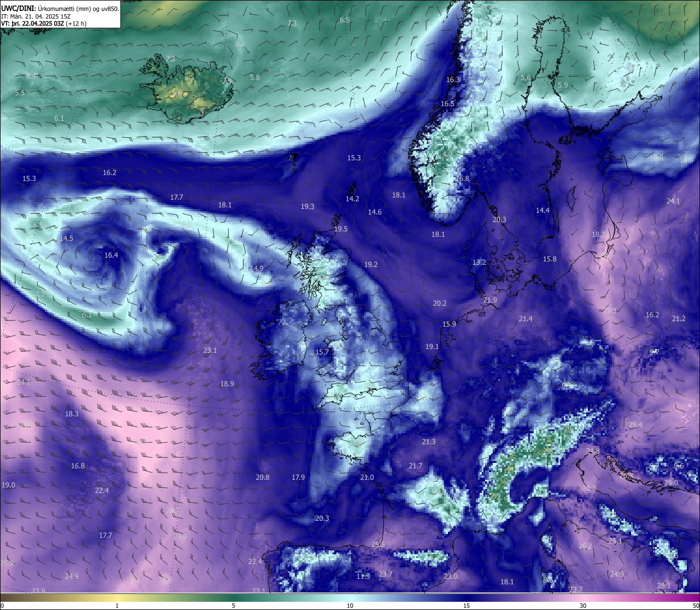The image size is (700, 610).
Task: Click the 14.9 value west of Scotland
Action: [256, 268]
